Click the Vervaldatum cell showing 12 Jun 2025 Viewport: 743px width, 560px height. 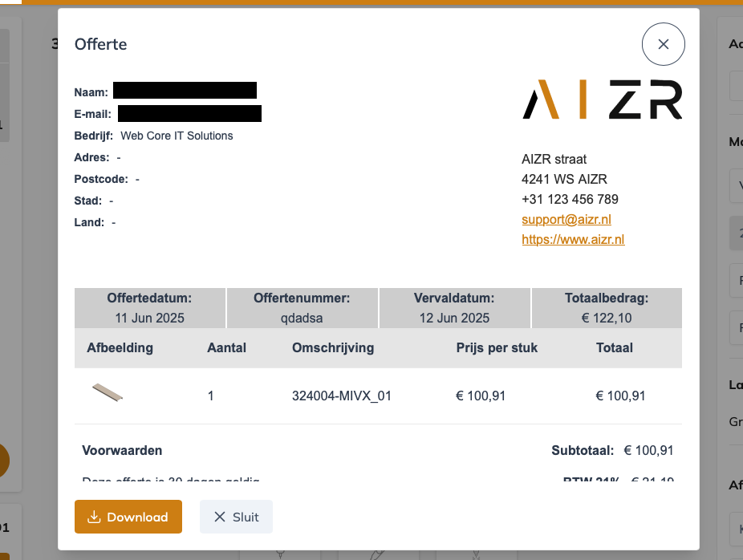tap(454, 319)
